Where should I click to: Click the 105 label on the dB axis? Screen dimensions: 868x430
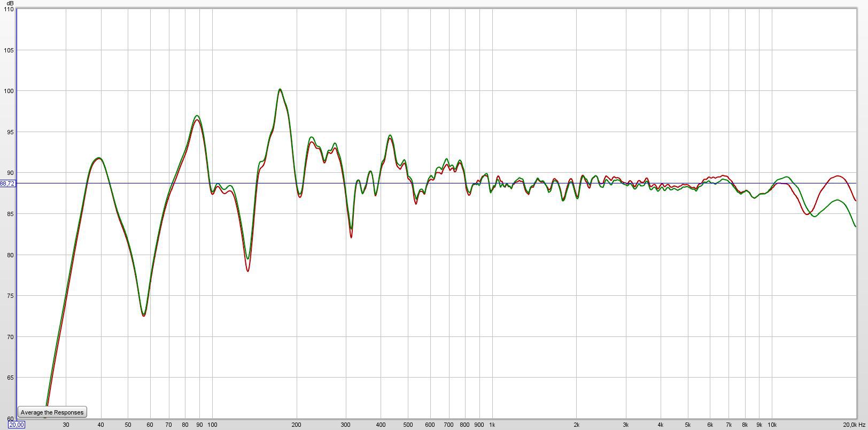click(9, 50)
